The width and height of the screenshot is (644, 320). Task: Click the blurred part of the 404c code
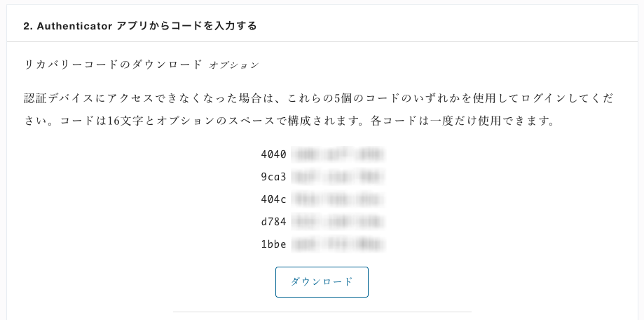click(x=338, y=199)
